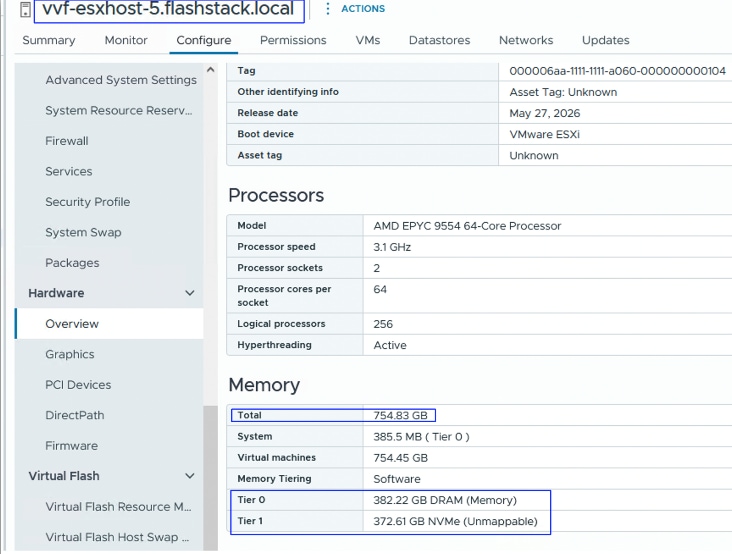This screenshot has height=554, width=732.
Task: Click the Processor cores per socket label
Action: point(284,295)
